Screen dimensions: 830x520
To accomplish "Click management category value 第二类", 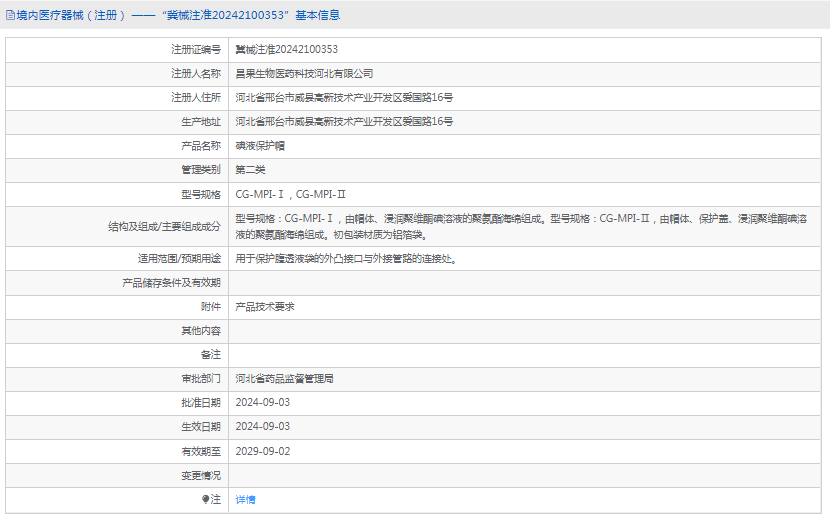I will tap(250, 169).
